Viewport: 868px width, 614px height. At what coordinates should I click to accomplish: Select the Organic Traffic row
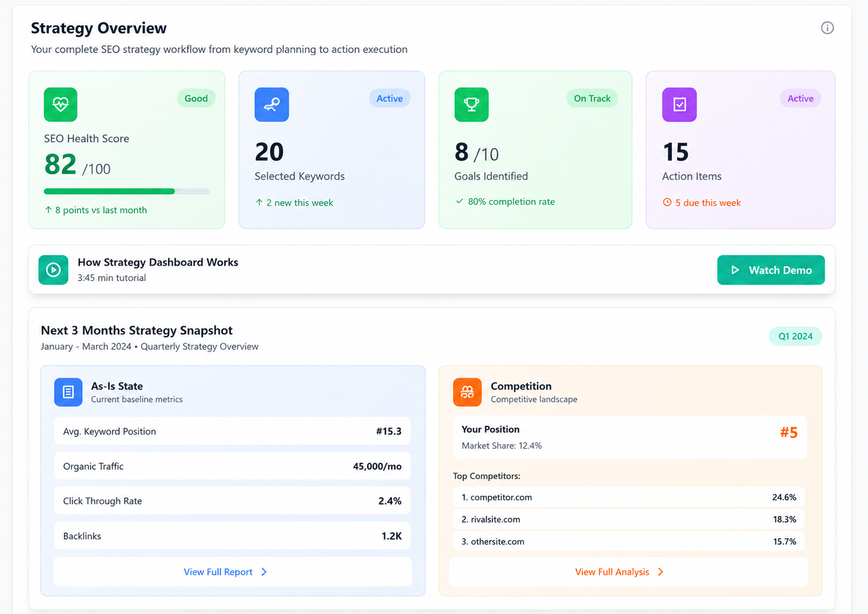tap(232, 466)
